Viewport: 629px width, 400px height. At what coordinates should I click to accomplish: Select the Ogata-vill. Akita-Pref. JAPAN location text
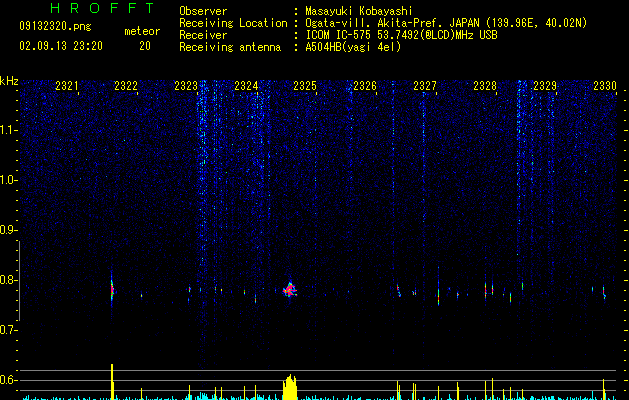tap(446, 23)
